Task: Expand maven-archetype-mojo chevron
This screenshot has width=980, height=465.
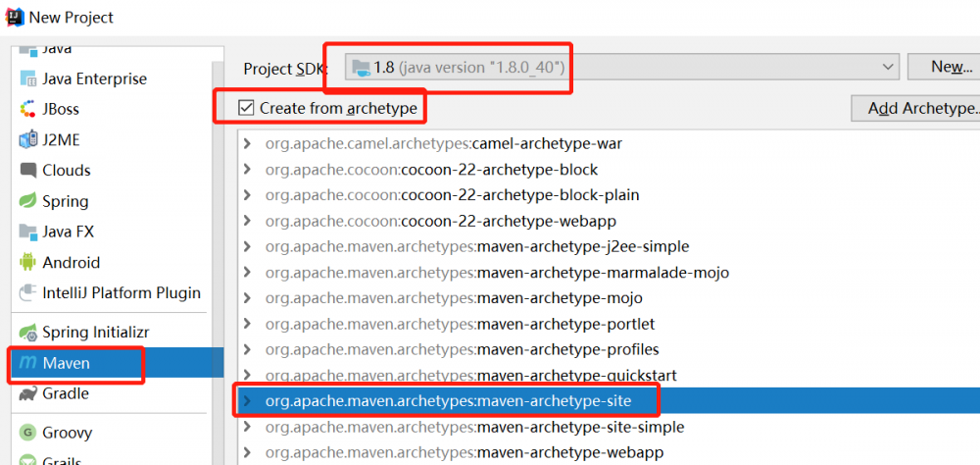Action: [248, 298]
